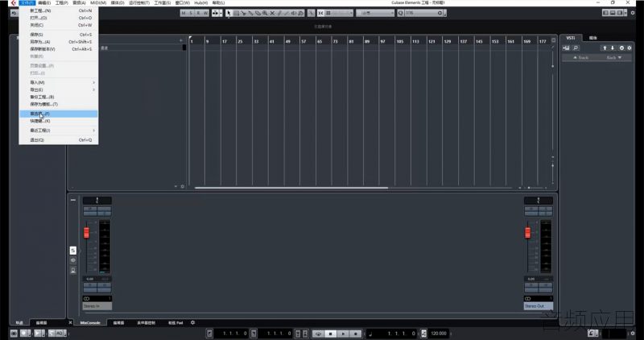Toggle the global Write W button
This screenshot has width=644, height=340.
tap(205, 13)
